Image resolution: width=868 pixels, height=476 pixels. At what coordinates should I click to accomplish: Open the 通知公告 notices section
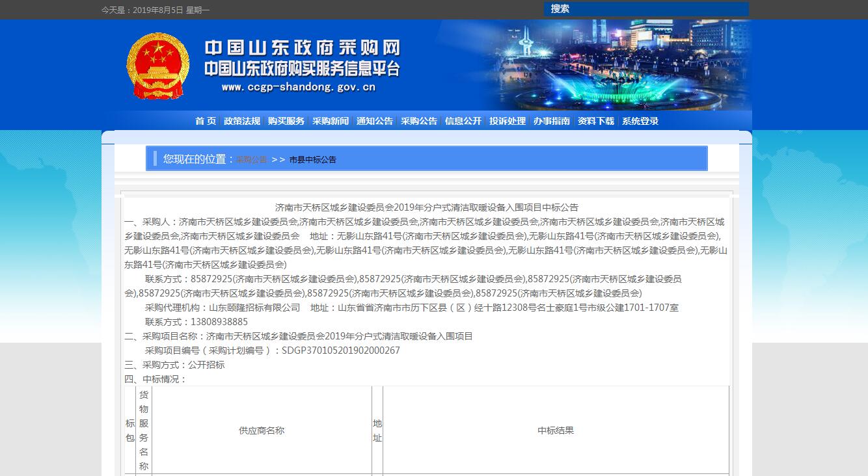click(x=374, y=121)
